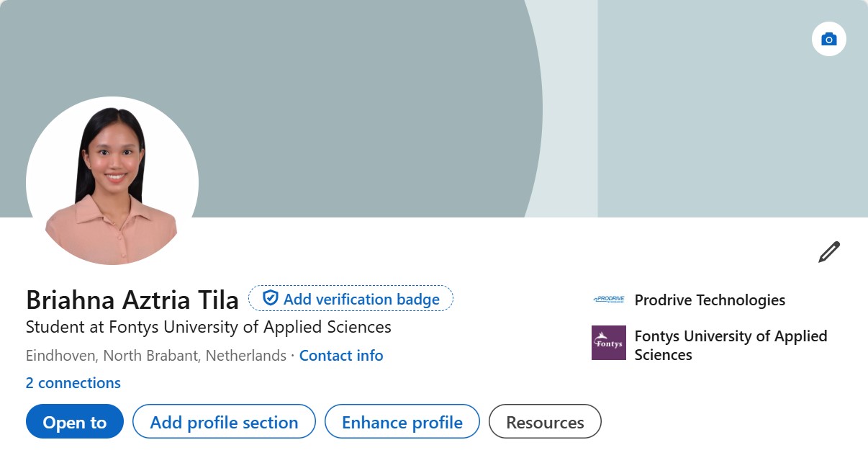This screenshot has height=463, width=868.
Task: Click the name Briahna Aztria Tila
Action: coord(132,300)
